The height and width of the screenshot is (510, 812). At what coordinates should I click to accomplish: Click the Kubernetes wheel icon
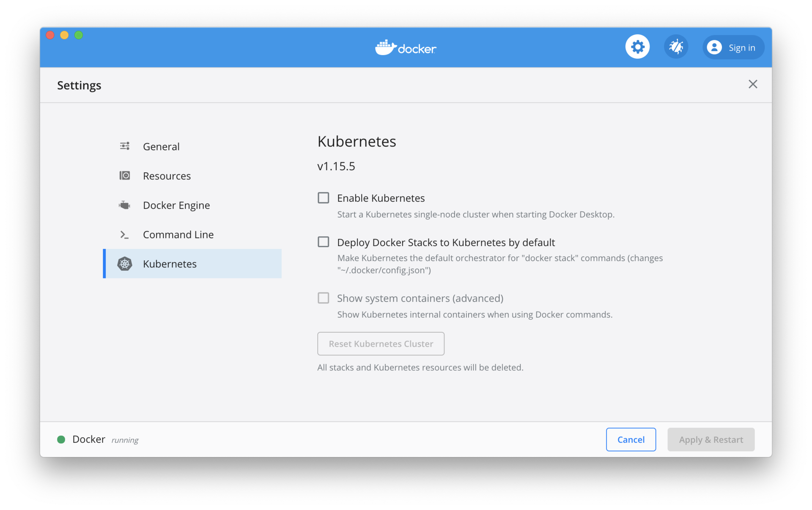(125, 264)
